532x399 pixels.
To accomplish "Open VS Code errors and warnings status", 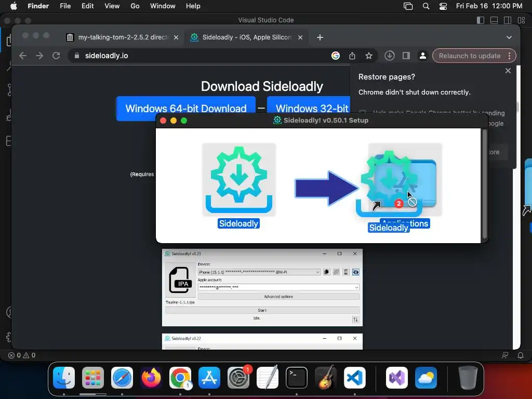I will (22, 355).
